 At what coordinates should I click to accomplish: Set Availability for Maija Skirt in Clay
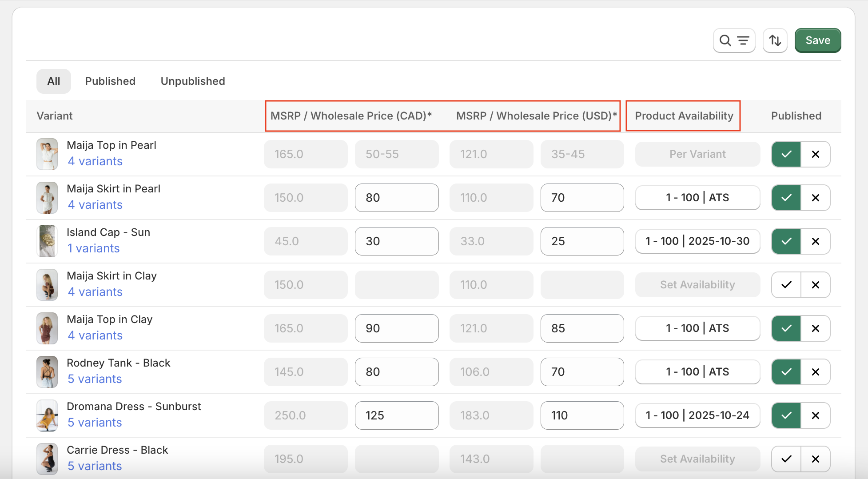(697, 285)
